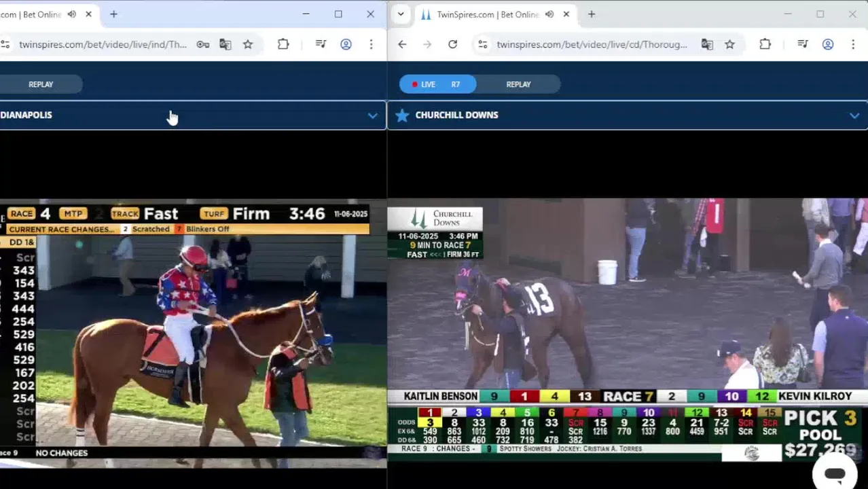The height and width of the screenshot is (489, 868).
Task: Open media controls in left window
Action: [x=321, y=44]
